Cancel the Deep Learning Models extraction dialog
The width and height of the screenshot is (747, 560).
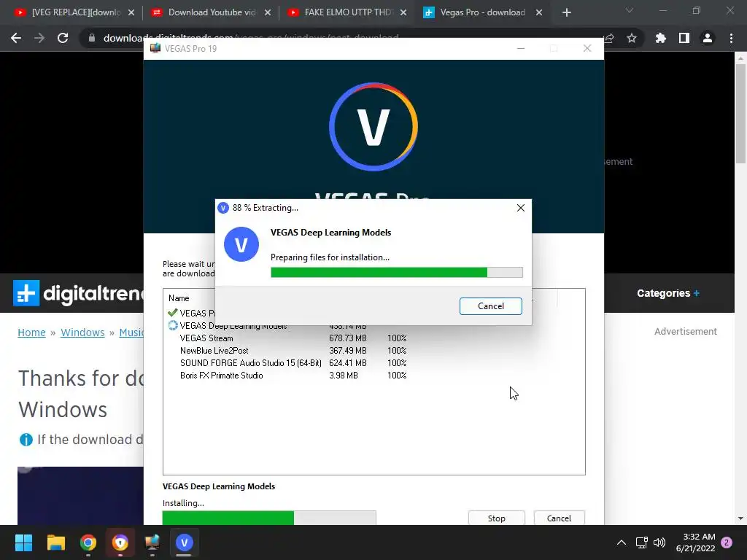coord(491,306)
